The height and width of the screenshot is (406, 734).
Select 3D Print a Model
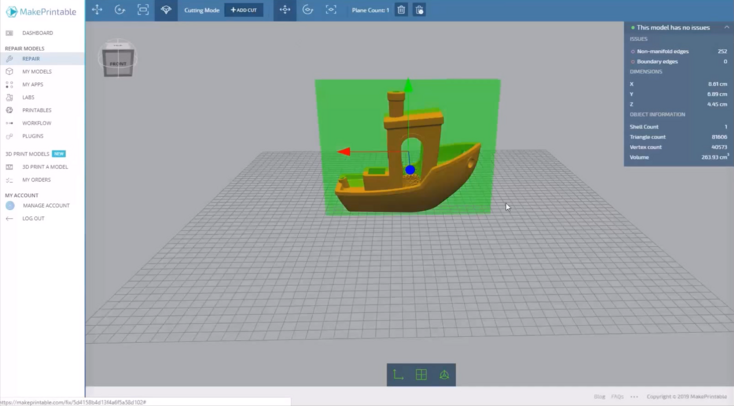[45, 167]
